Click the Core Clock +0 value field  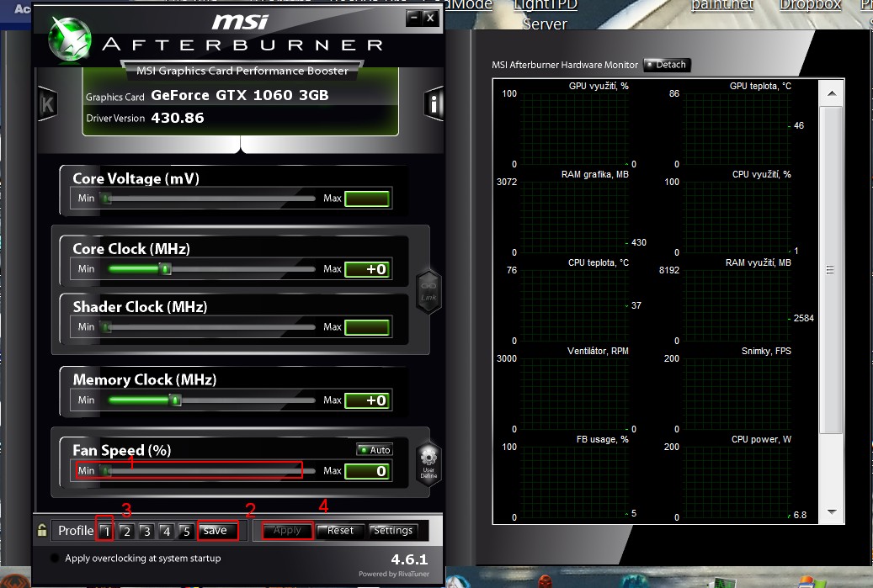[367, 269]
